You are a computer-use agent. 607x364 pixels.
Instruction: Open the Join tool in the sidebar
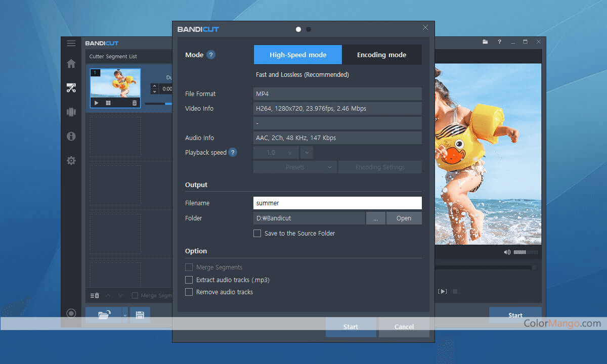71,112
